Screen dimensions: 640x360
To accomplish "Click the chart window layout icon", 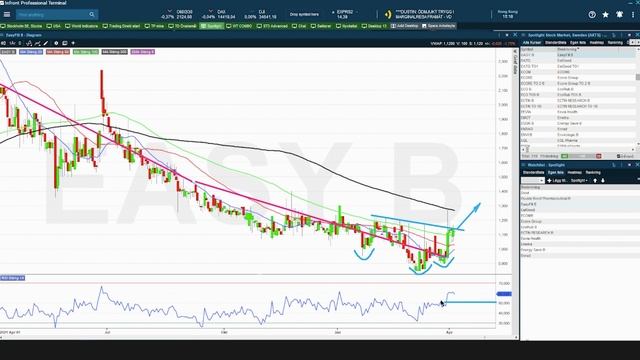I will pos(64,43).
